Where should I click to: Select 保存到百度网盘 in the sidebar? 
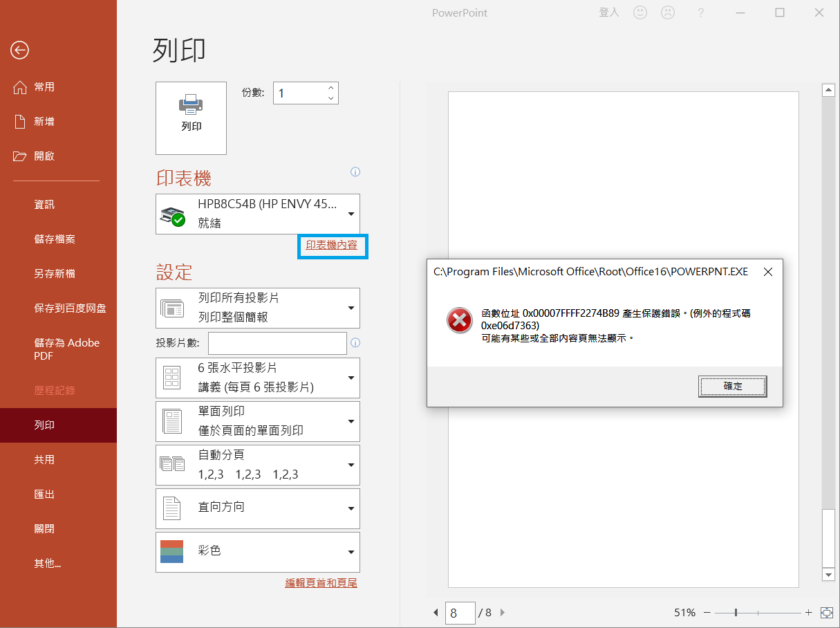pyautogui.click(x=58, y=308)
